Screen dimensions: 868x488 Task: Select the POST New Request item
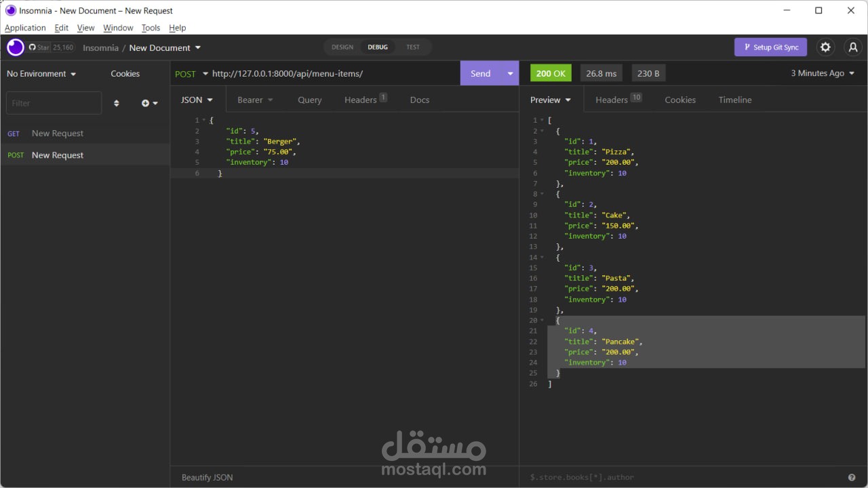coord(85,155)
